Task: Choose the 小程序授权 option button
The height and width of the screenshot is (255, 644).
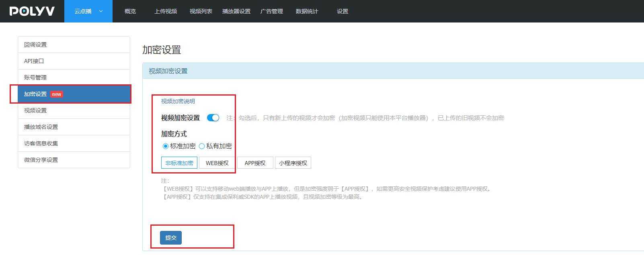Action: (293, 163)
